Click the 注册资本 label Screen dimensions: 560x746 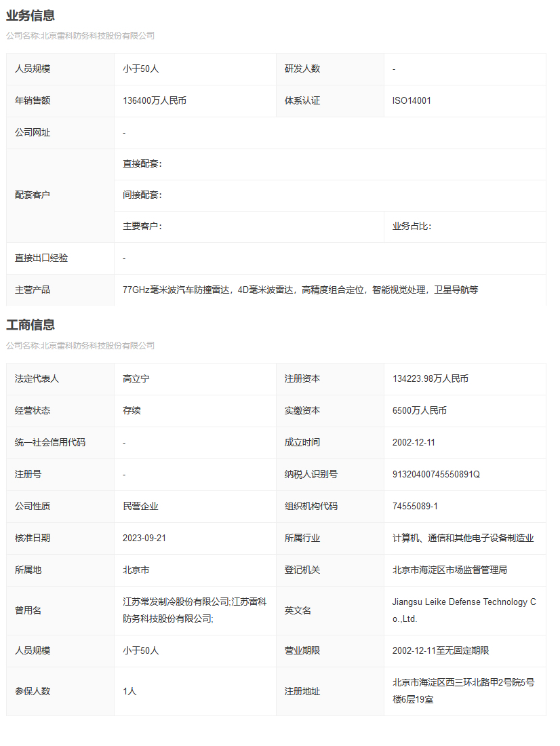tap(302, 379)
